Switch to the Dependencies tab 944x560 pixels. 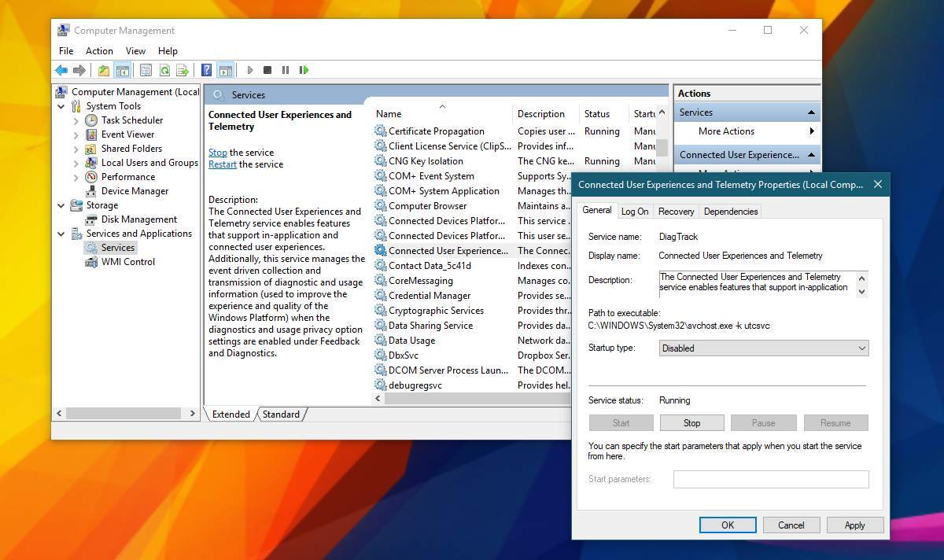click(x=731, y=212)
